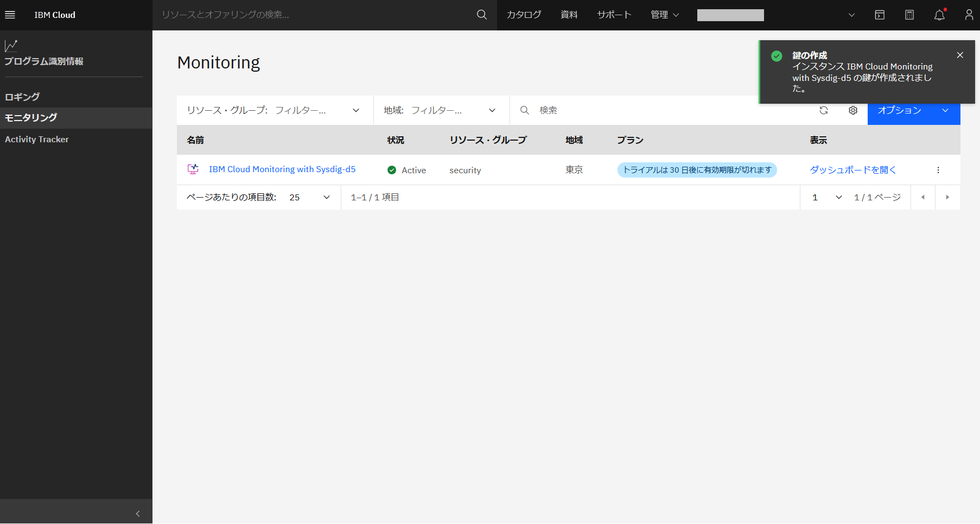Sort by the Name column header
980x524 pixels.
(195, 140)
